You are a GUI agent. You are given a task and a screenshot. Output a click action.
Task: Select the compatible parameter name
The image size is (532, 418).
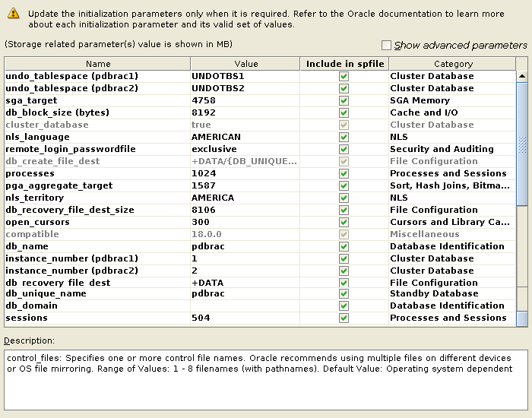pos(32,234)
